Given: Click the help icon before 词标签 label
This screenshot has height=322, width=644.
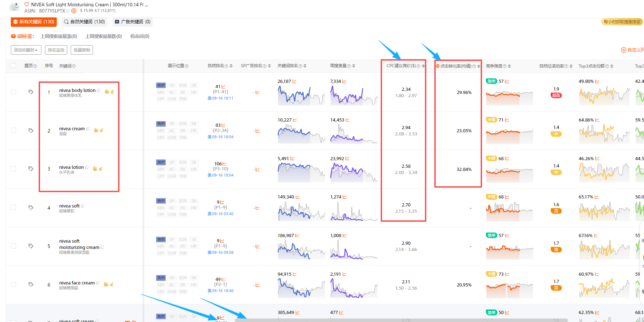Looking at the screenshot, I should coord(13,36).
